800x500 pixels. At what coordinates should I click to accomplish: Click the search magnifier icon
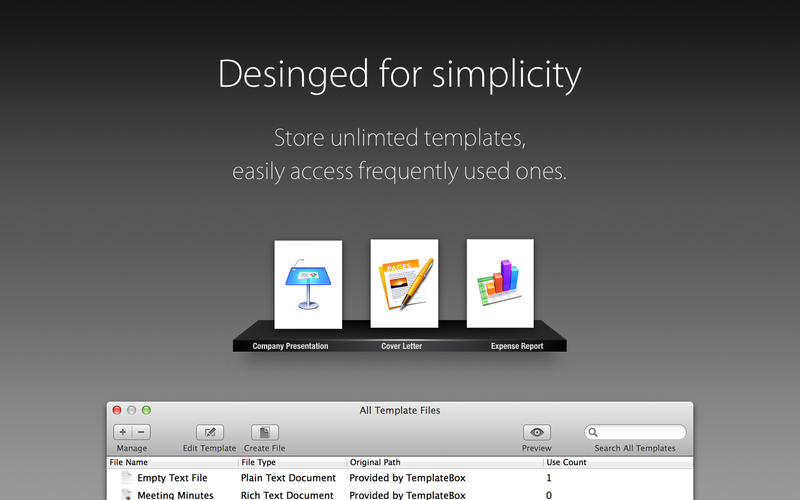[x=593, y=432]
